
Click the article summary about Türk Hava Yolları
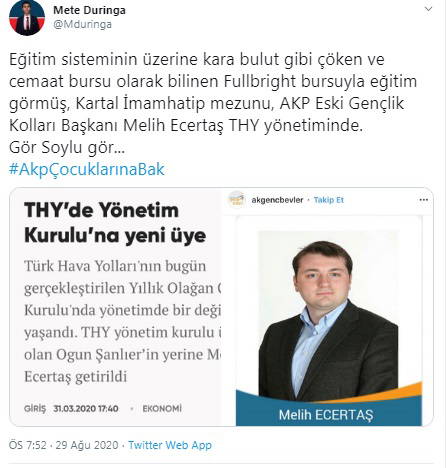click(x=122, y=321)
